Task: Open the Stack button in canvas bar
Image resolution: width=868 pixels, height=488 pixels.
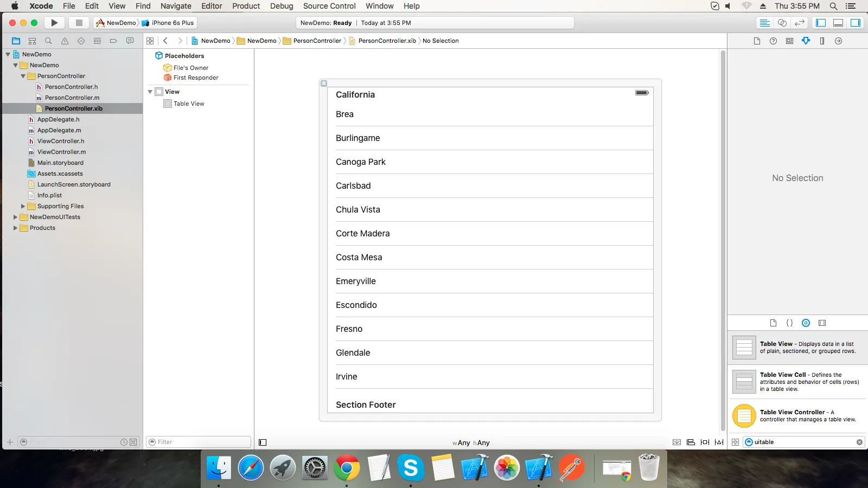Action: click(x=676, y=442)
